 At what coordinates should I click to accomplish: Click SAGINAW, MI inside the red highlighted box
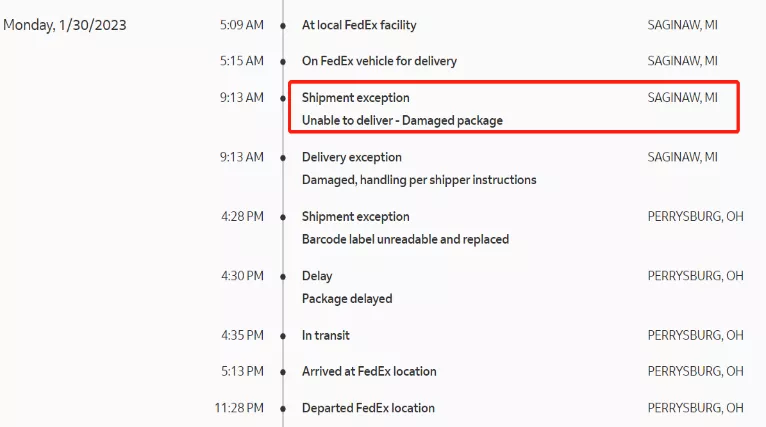pos(682,98)
